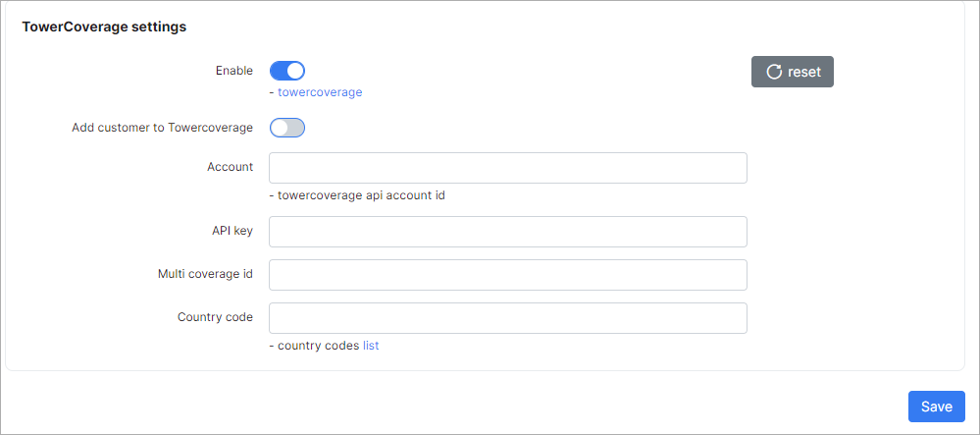Image resolution: width=980 pixels, height=435 pixels.
Task: Select the Multi coverage id field
Action: click(x=507, y=275)
